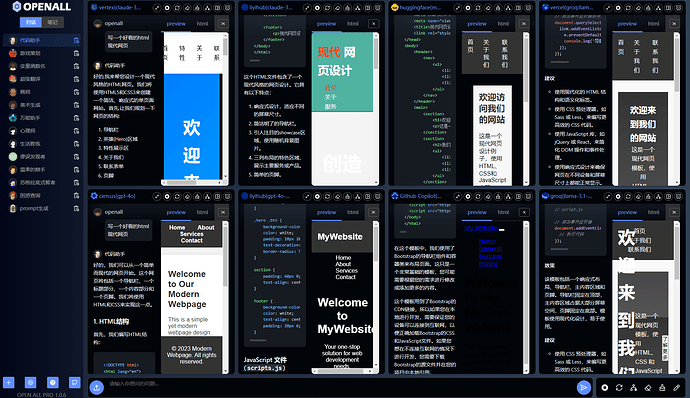The height and width of the screenshot is (398, 690).
Task: Click the copy icon beside the 代码助手 row
Action: [76, 41]
